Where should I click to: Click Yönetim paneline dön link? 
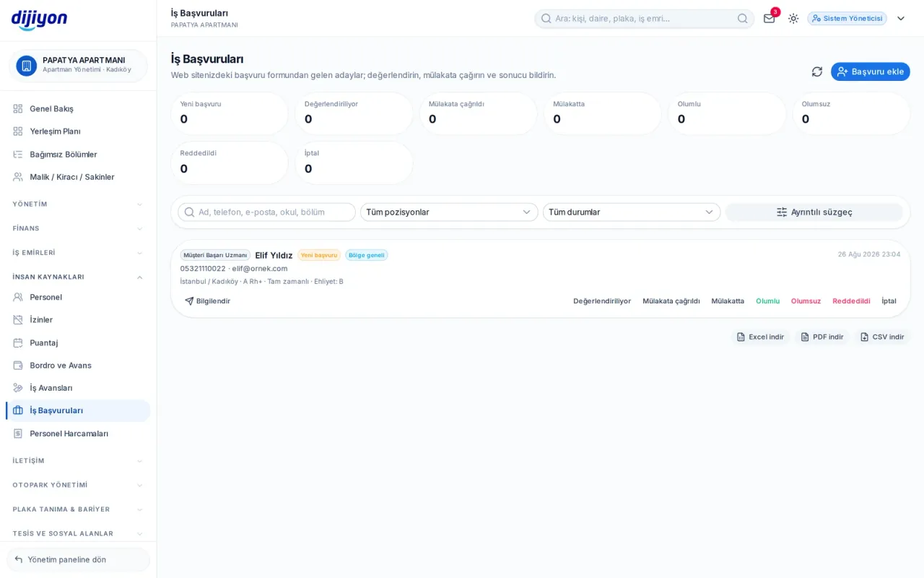click(x=78, y=559)
